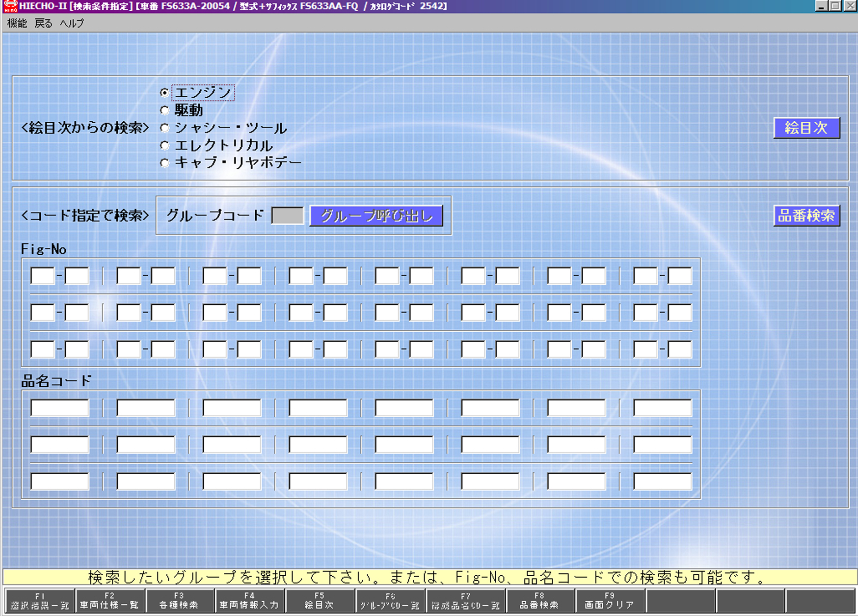The height and width of the screenshot is (616, 858).
Task: Select the 駆動 radio option
Action: point(165,110)
